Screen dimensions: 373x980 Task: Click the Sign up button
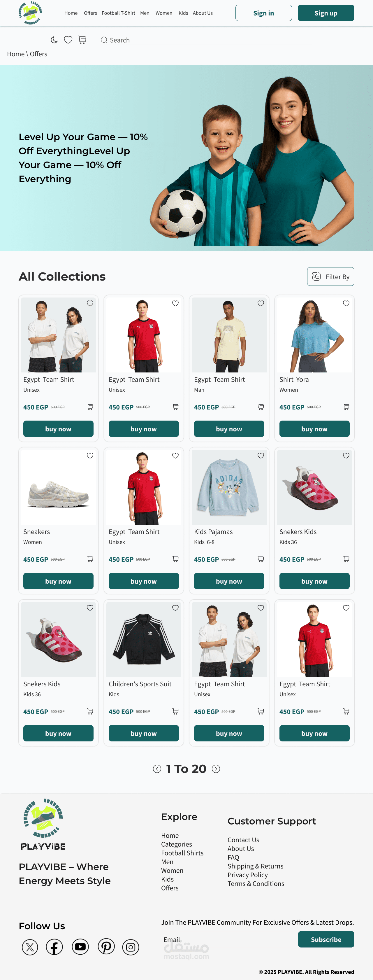[x=326, y=13]
